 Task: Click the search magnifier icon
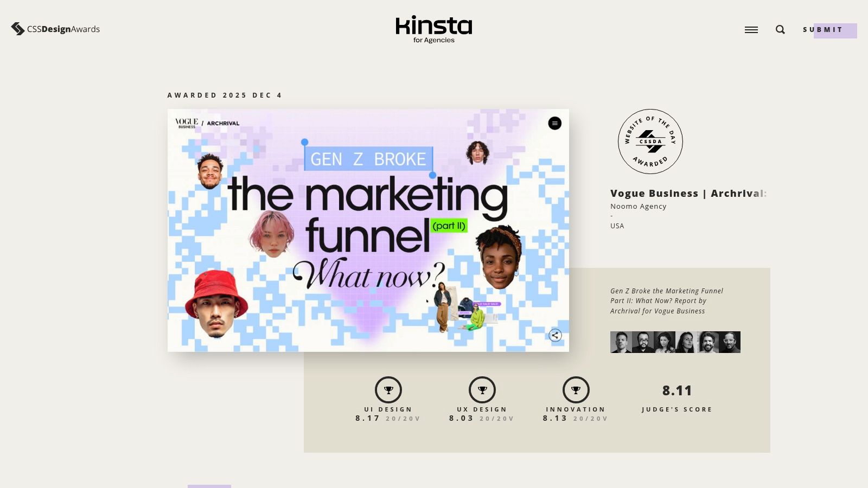click(x=780, y=30)
